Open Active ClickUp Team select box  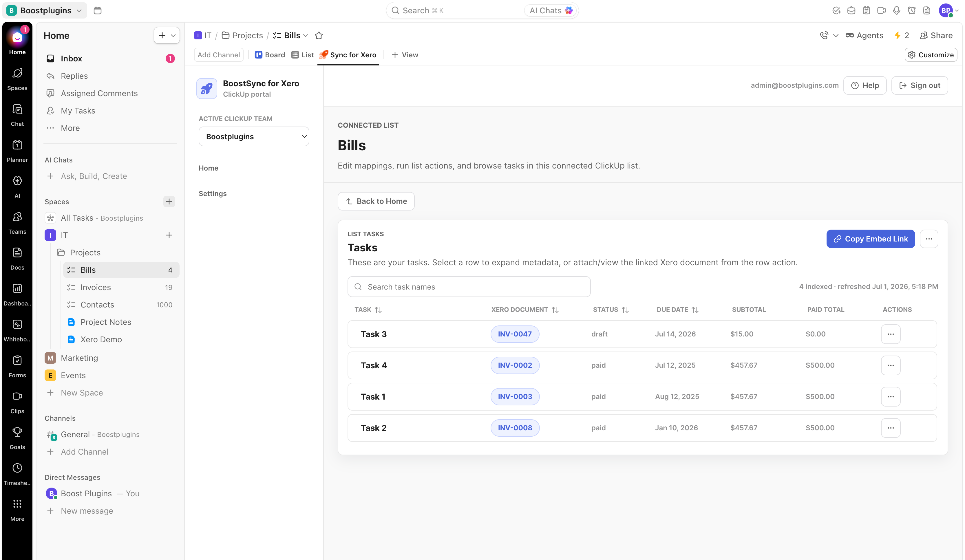pos(254,136)
